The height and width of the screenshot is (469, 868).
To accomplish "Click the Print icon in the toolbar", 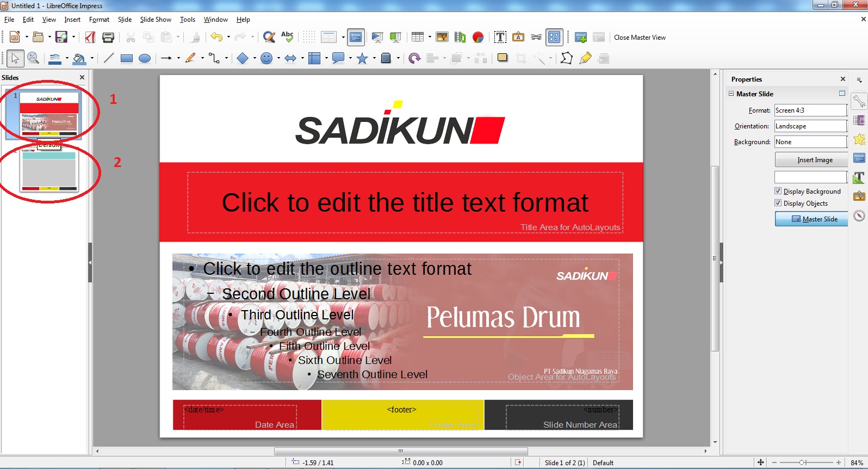I will pyautogui.click(x=108, y=37).
